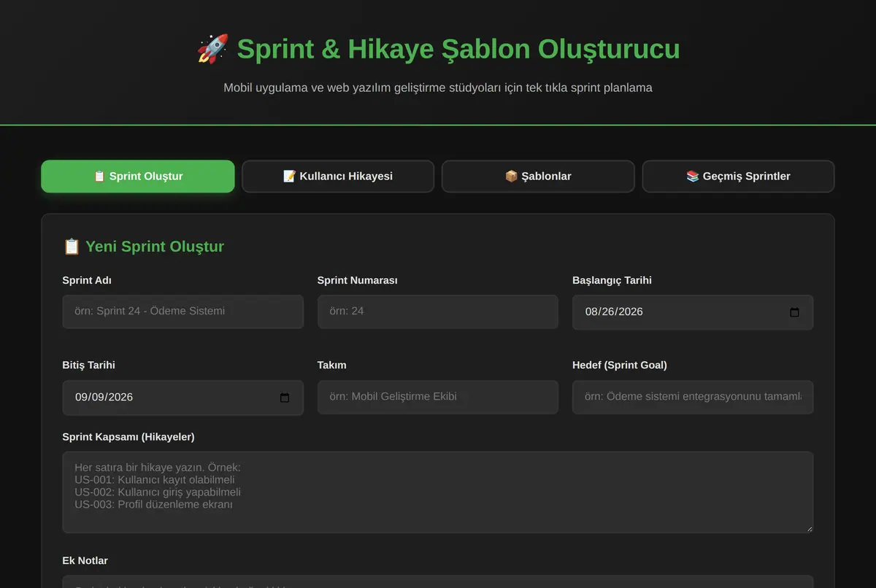Click the Başlangıç Tarihi date field
Image resolution: width=876 pixels, height=588 pixels.
point(693,312)
